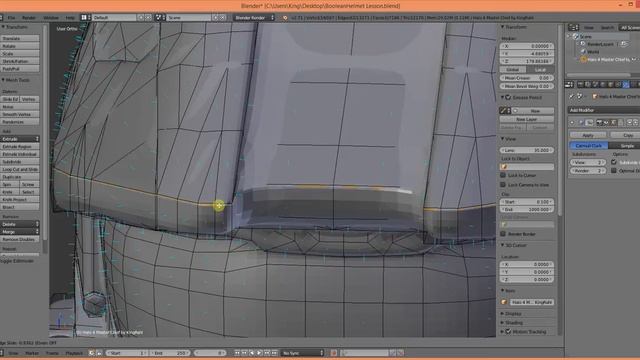
Task: Apply the subdivision modifier
Action: coord(588,135)
